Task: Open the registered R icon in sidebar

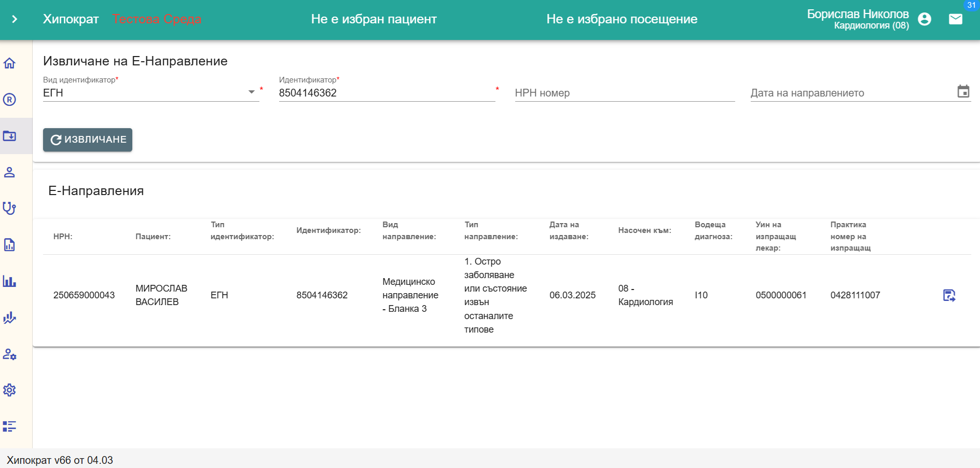Action: (x=9, y=100)
